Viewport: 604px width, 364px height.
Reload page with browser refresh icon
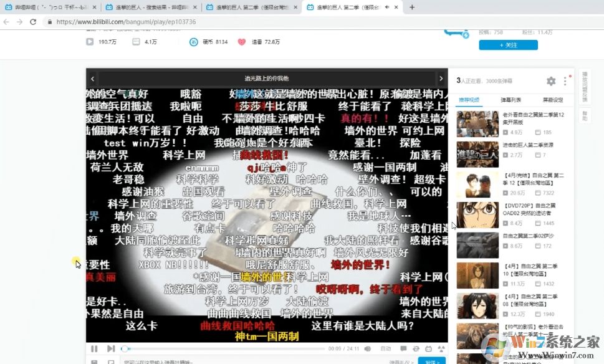[x=33, y=22]
